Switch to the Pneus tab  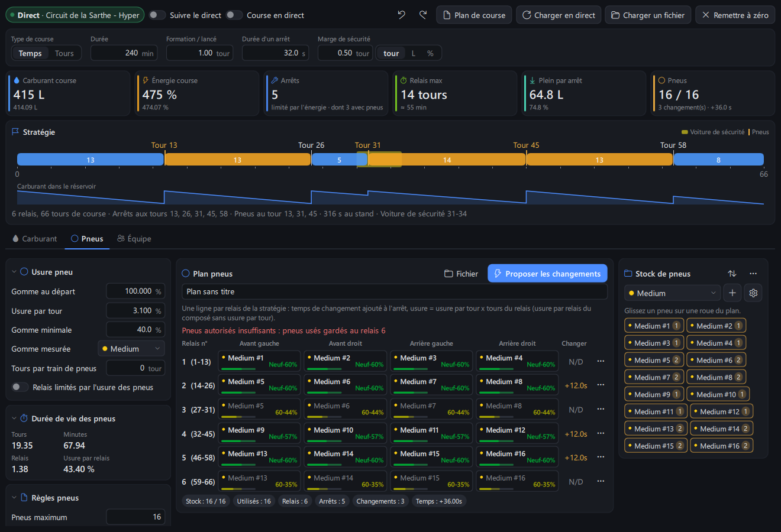click(87, 239)
